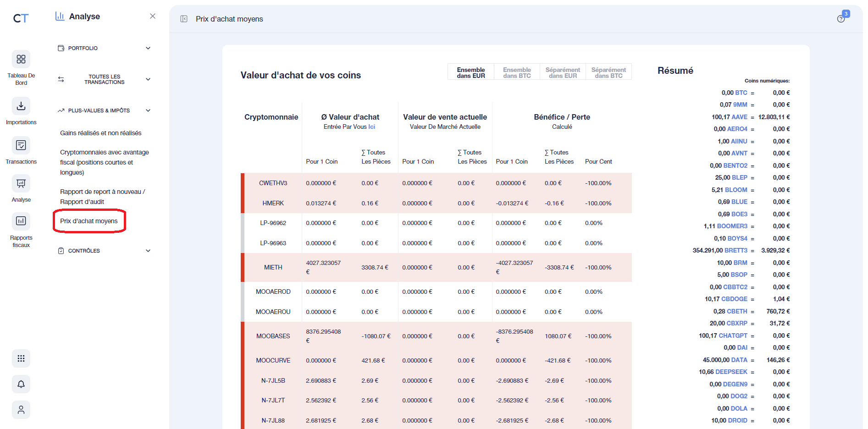
Task: Enable Séparément dans BTC display
Action: pos(608,71)
